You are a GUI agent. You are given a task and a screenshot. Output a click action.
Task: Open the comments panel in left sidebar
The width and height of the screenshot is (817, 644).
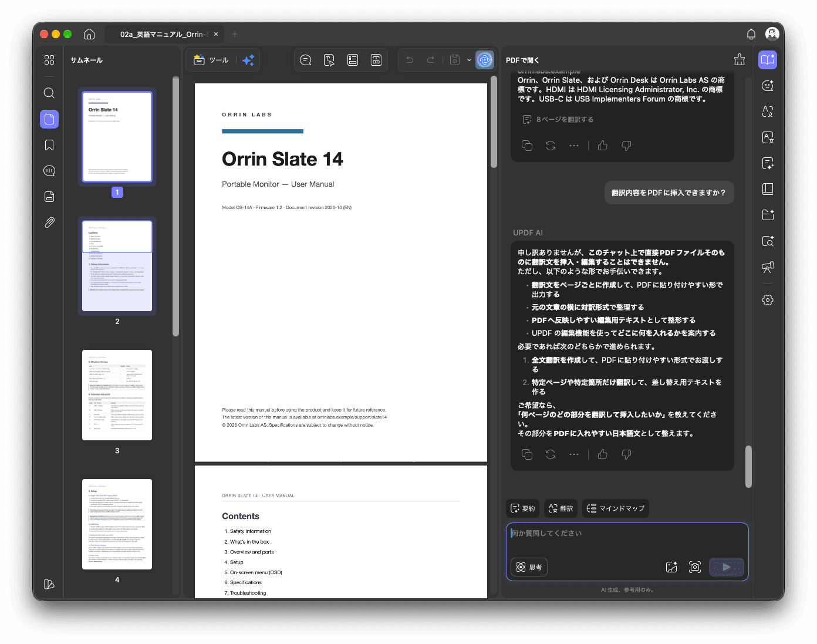tap(49, 171)
